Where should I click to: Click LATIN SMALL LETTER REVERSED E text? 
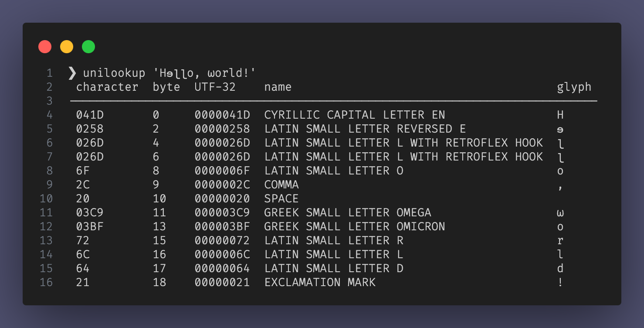(365, 129)
